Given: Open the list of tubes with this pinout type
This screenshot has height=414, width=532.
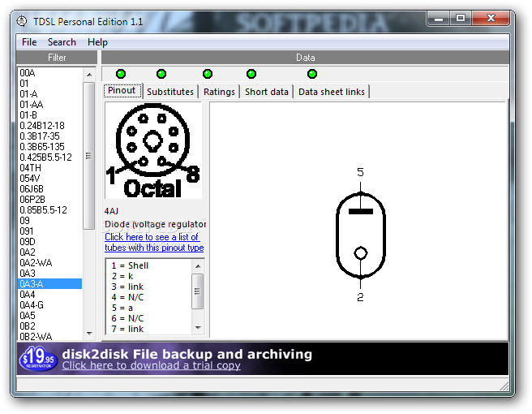Looking at the screenshot, I should pyautogui.click(x=154, y=242).
